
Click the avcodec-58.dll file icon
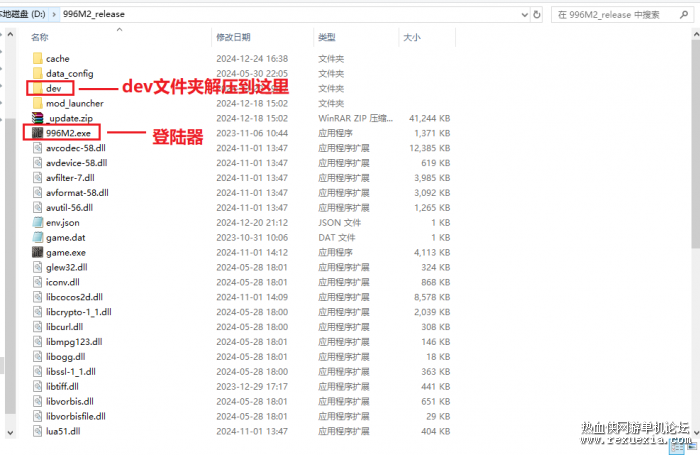38,148
